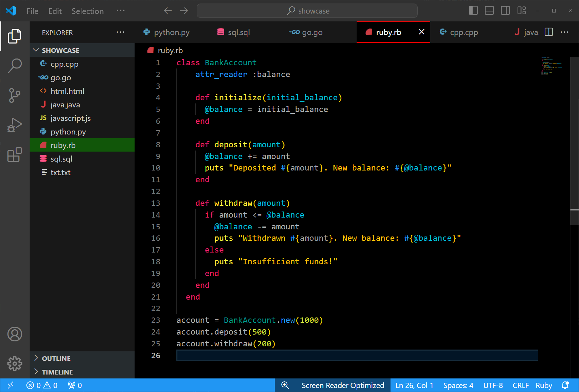Click the errors and warnings status indicator
Viewport: 579px width, 392px height.
pyautogui.click(x=42, y=385)
